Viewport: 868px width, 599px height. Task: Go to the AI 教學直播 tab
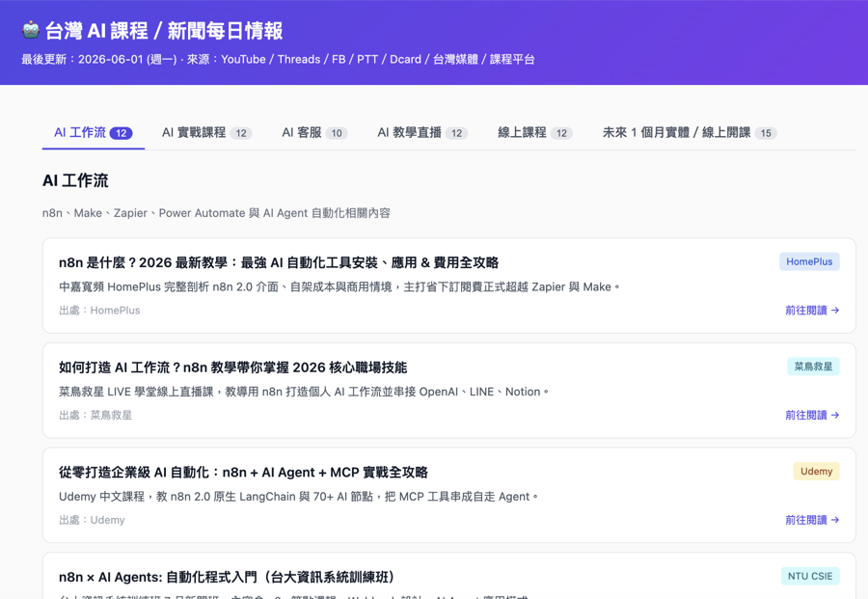[422, 133]
